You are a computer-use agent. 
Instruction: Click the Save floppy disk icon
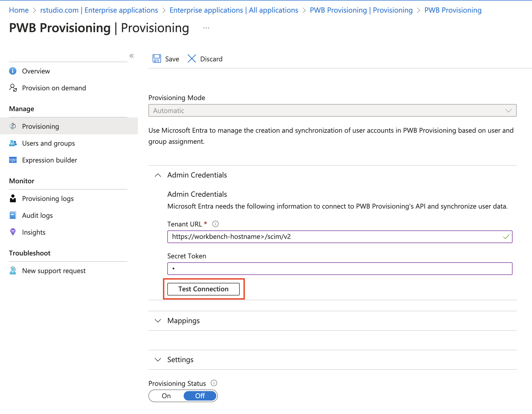coord(157,58)
